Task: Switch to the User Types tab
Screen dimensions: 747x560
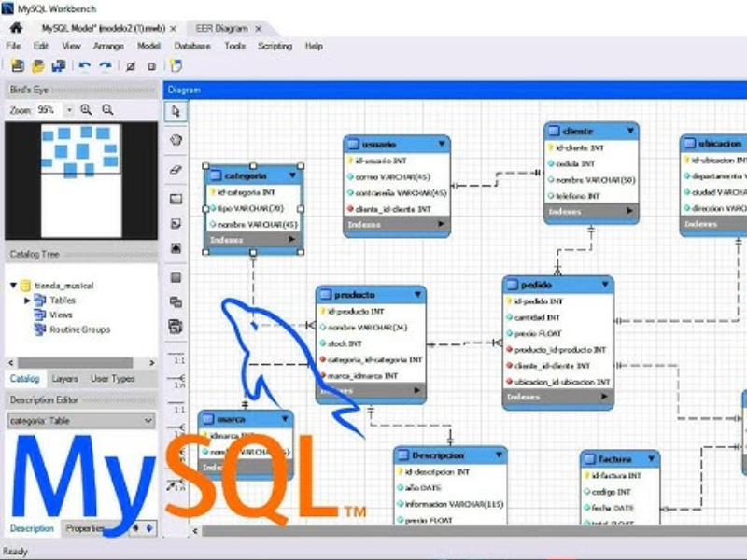Action: pyautogui.click(x=113, y=379)
